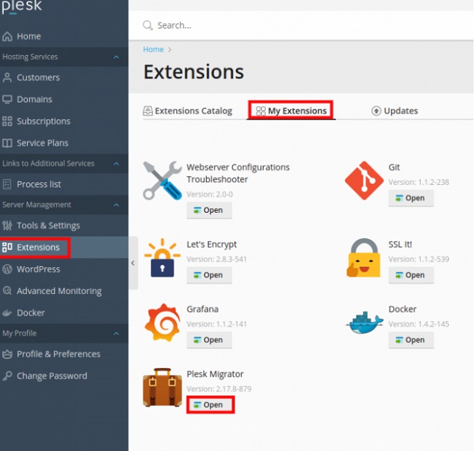Click the Process list icon
476x451 pixels.
coord(7,184)
